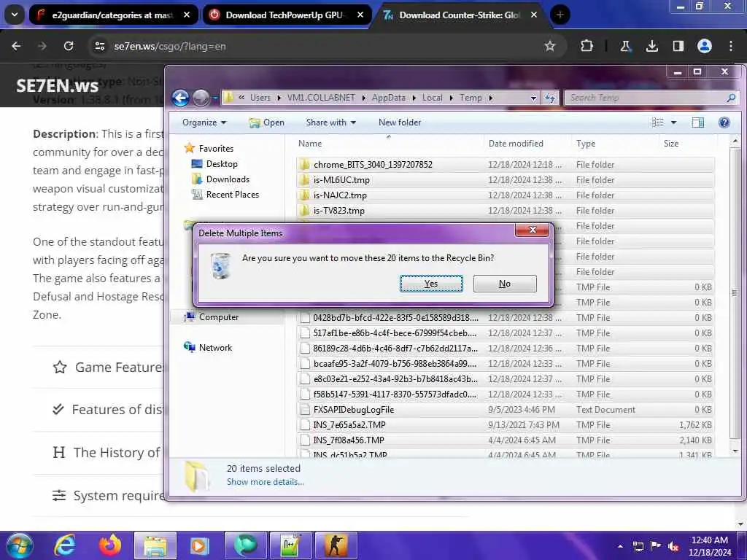Open the Explorer recent locations dropdown arrow

(x=215, y=98)
